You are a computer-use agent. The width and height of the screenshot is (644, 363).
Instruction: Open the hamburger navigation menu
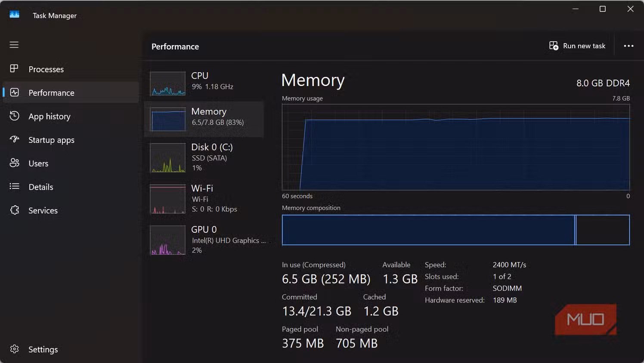14,45
